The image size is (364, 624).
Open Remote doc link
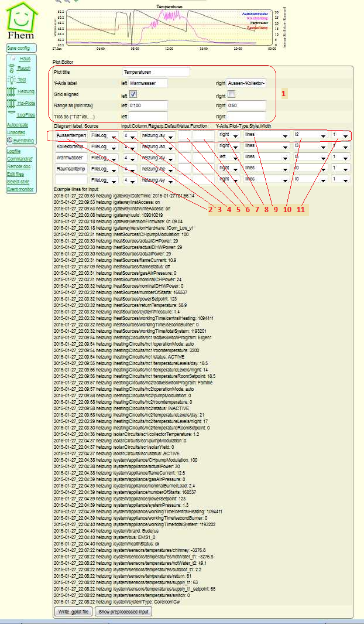coord(18,166)
